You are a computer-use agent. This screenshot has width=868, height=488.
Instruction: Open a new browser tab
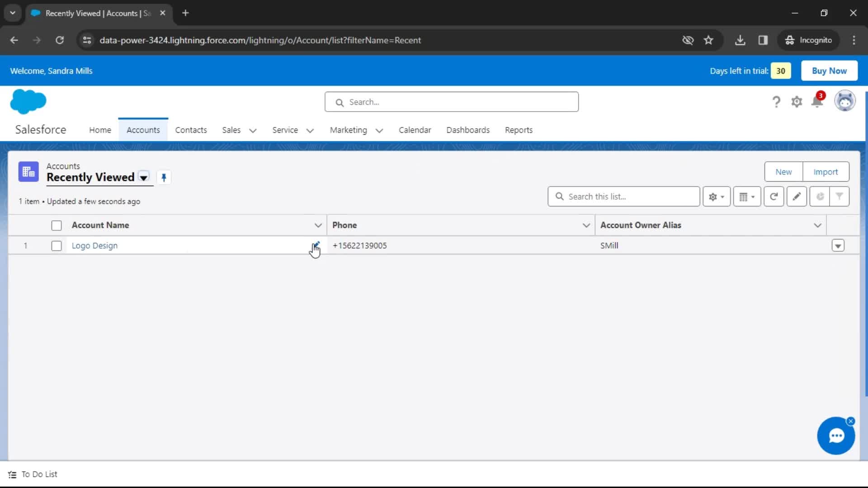click(x=185, y=13)
